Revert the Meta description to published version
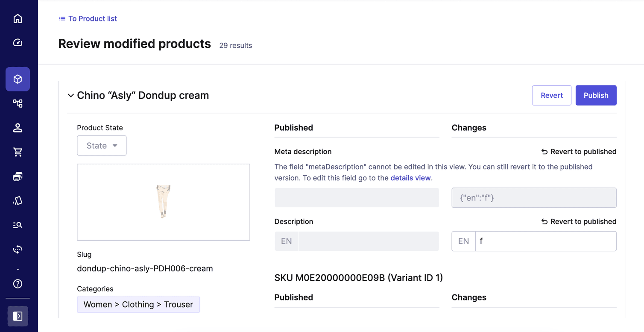Screen dimensions: 644x332 579,151
